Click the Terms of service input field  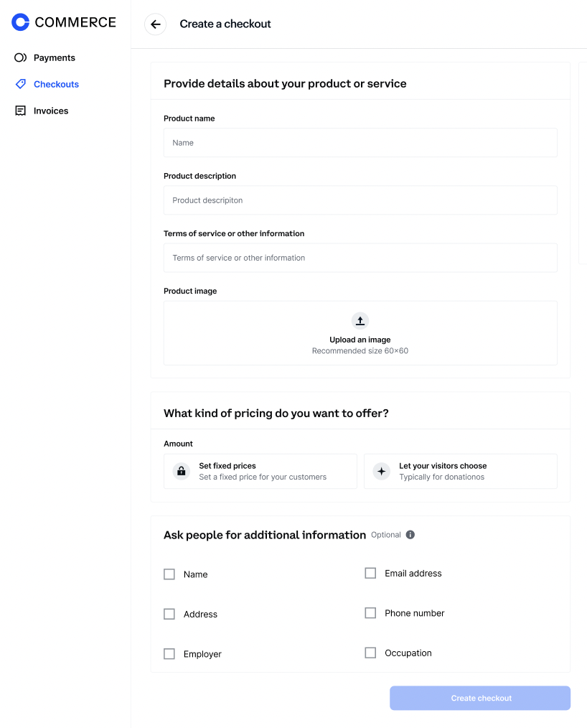click(x=360, y=258)
